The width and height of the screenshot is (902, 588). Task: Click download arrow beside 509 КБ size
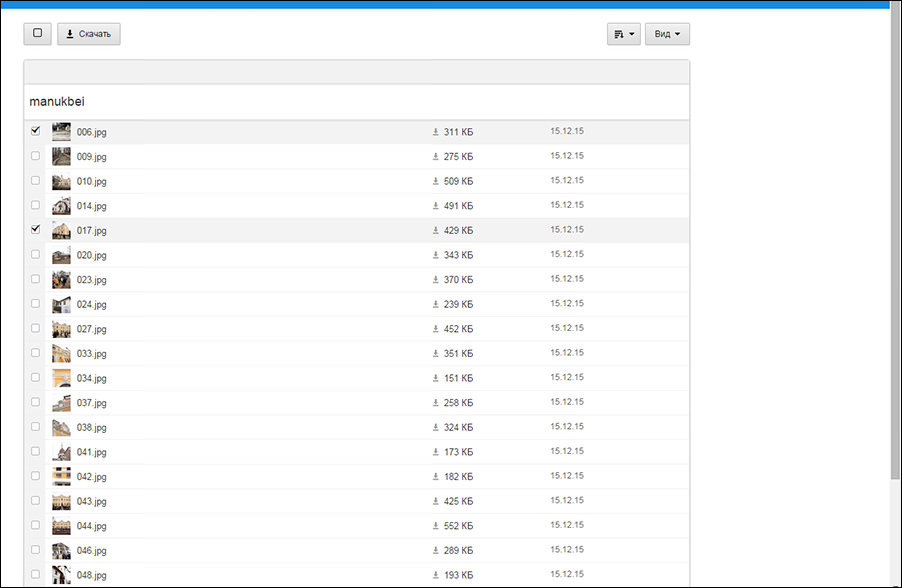436,181
